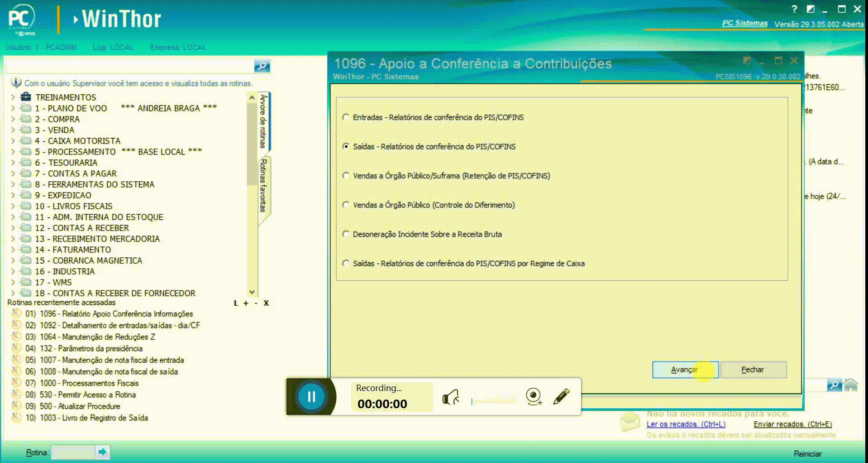Click the icon beside recent routine 05) 1007

(16, 360)
